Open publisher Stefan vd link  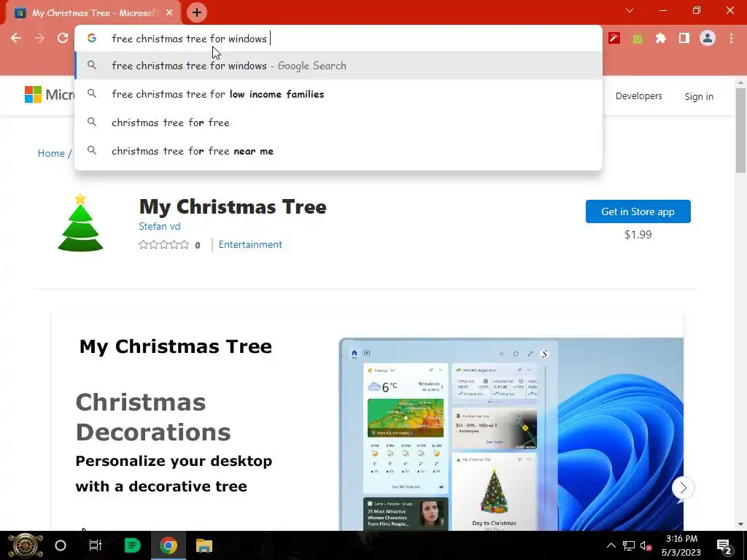click(160, 226)
